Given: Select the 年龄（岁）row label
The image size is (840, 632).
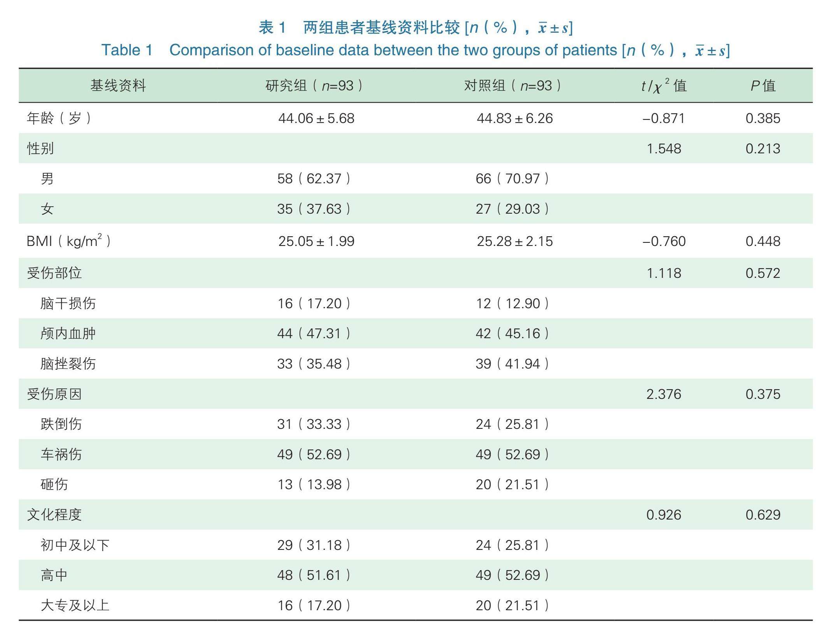Looking at the screenshot, I should [59, 118].
